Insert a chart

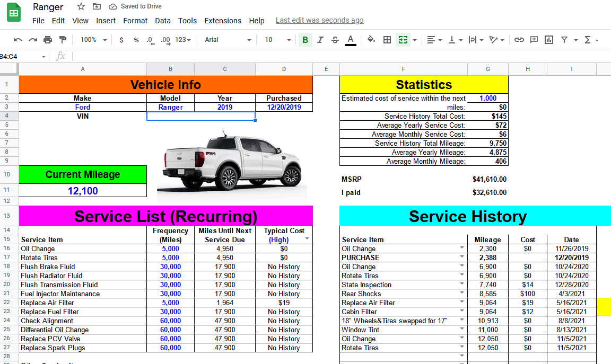[x=548, y=40]
